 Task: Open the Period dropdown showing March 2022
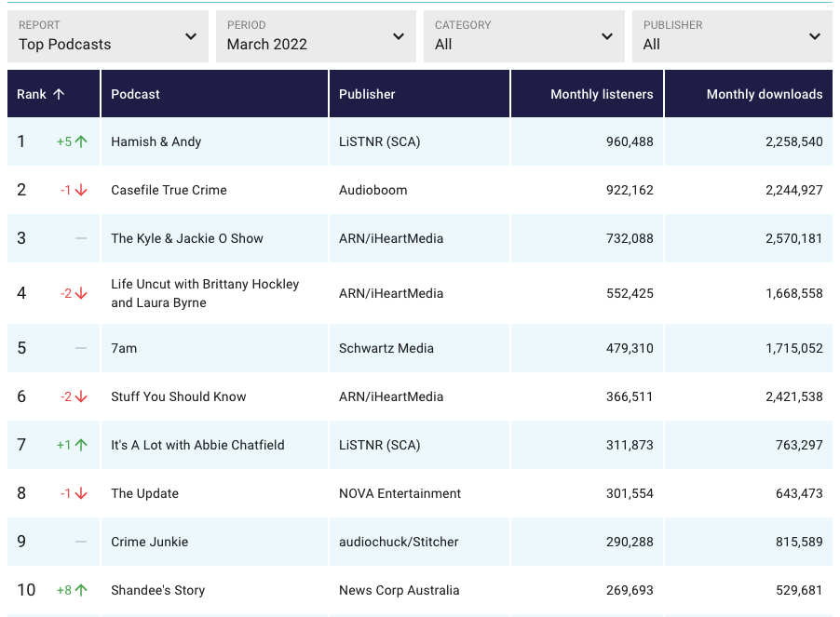tap(316, 36)
